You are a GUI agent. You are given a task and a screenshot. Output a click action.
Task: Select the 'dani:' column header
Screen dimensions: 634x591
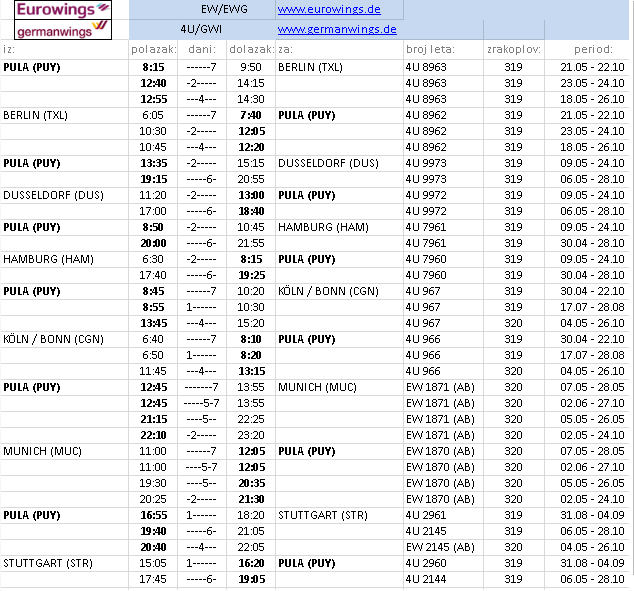pyautogui.click(x=202, y=49)
